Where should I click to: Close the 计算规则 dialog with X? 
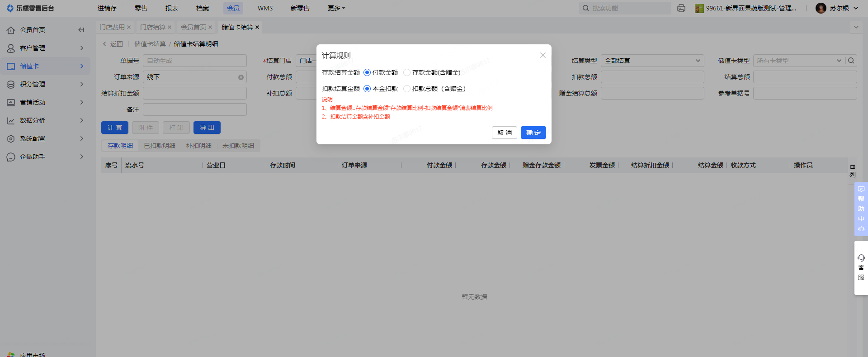542,55
